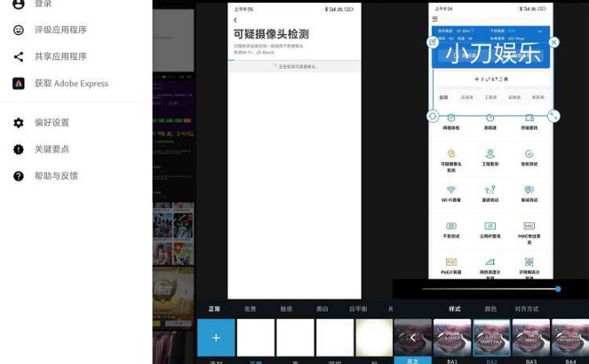Switch to the 对齐方式 tab

(x=531, y=309)
